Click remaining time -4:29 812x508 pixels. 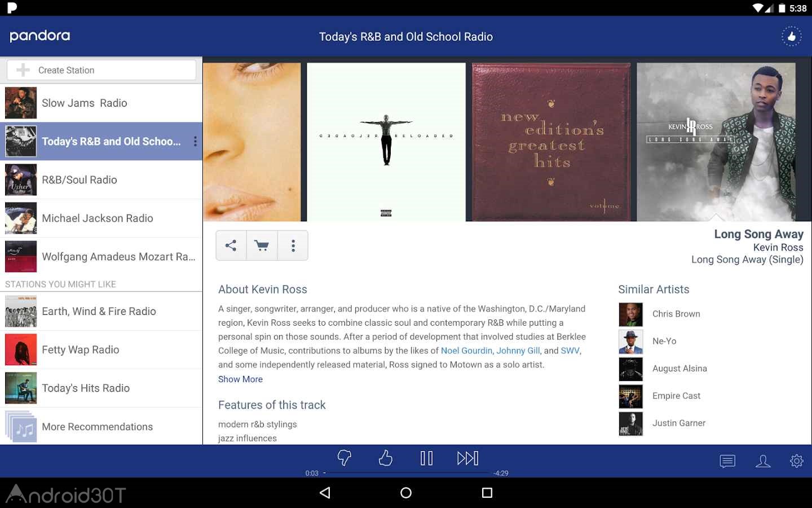coord(501,474)
